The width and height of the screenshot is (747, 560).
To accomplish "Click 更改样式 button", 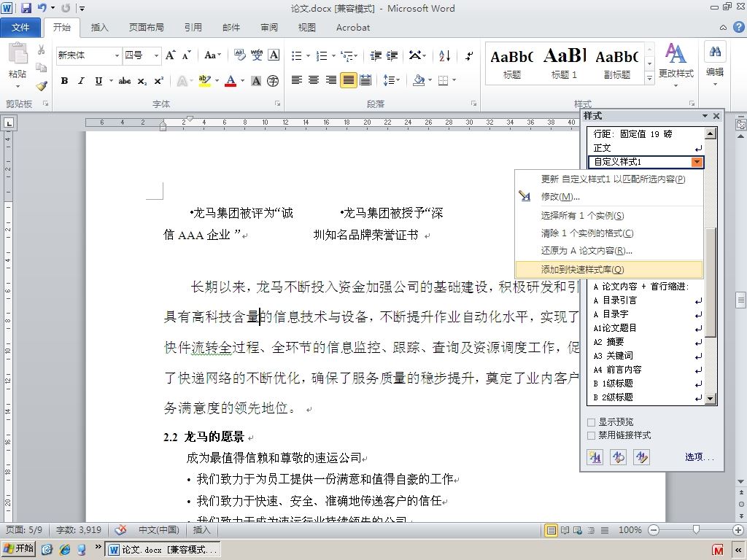I will pos(676,64).
